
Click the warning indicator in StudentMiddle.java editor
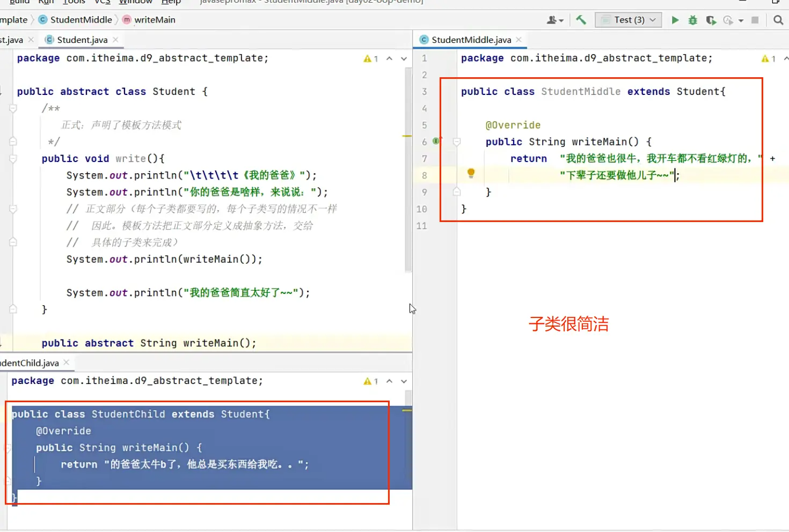coord(769,58)
